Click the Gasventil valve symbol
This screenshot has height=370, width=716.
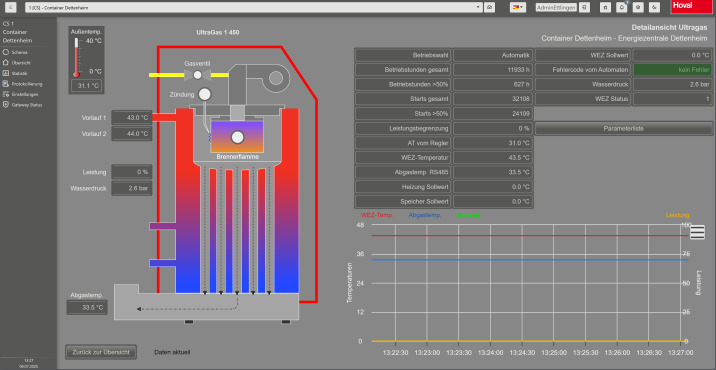(x=197, y=75)
